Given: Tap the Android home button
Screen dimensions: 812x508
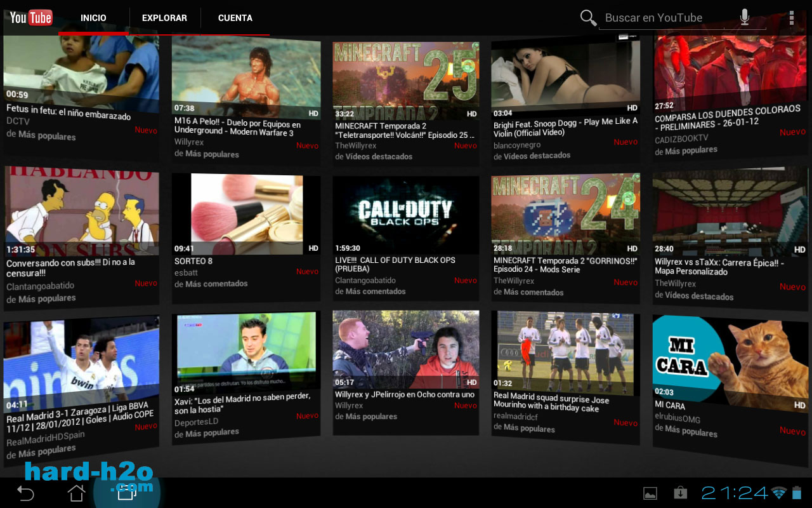Looking at the screenshot, I should pyautogui.click(x=76, y=493).
